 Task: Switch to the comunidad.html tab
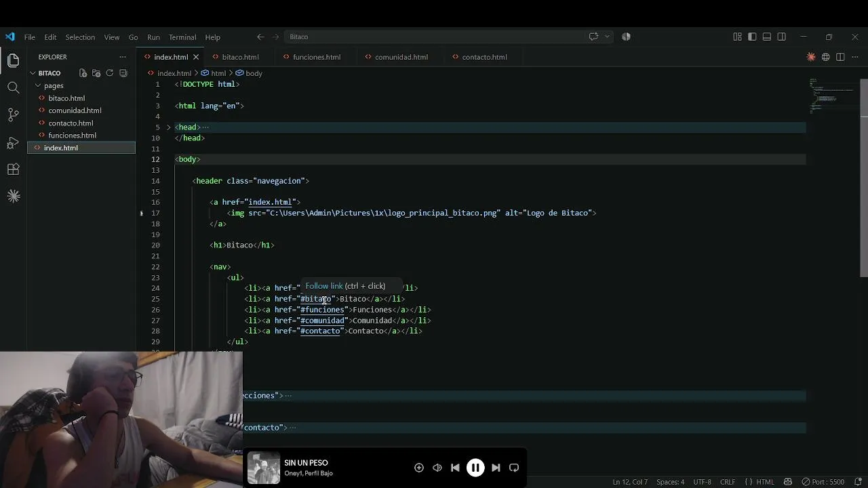point(401,57)
